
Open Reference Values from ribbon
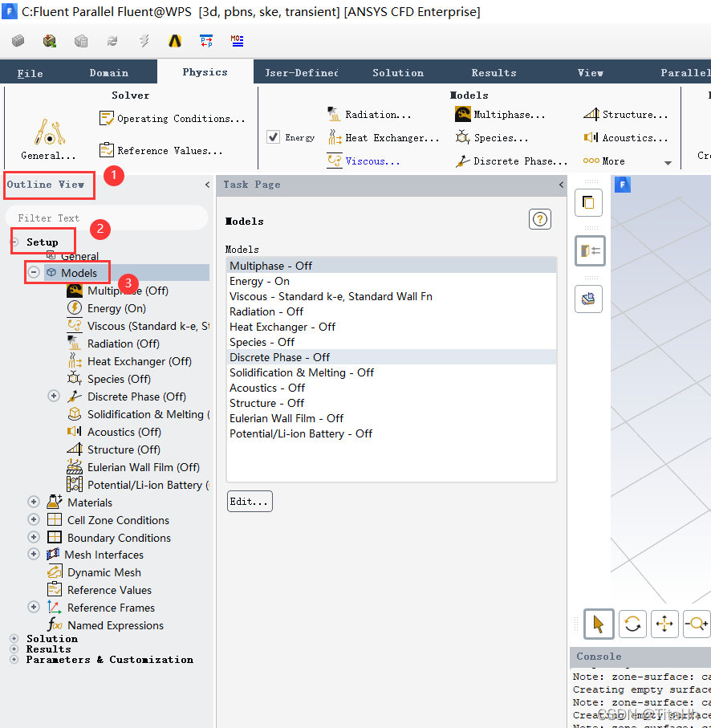click(161, 150)
